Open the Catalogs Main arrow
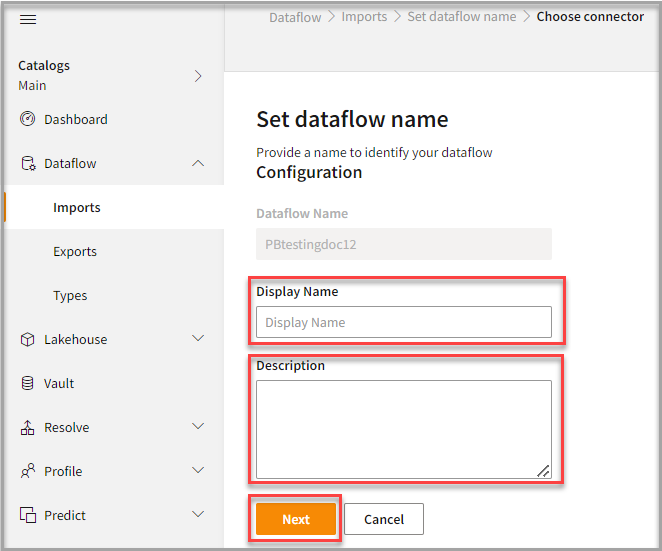Viewport: 662px width, 551px height. tap(198, 76)
